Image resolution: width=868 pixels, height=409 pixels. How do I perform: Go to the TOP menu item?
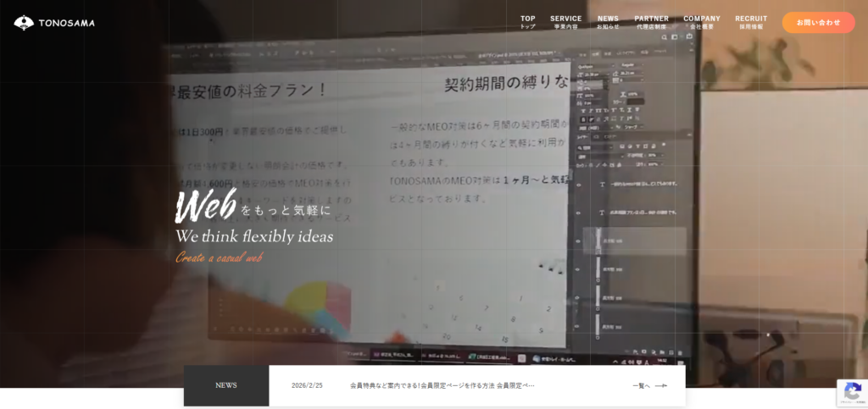coord(527,22)
